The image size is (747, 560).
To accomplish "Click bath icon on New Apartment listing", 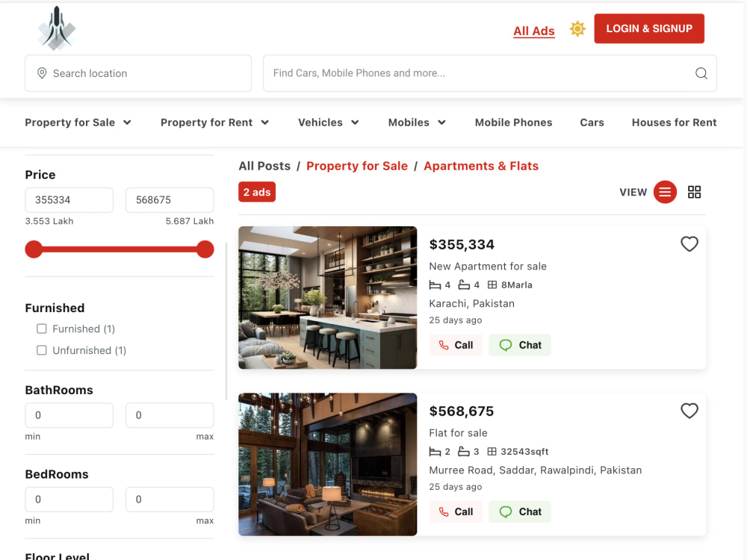I will 464,284.
